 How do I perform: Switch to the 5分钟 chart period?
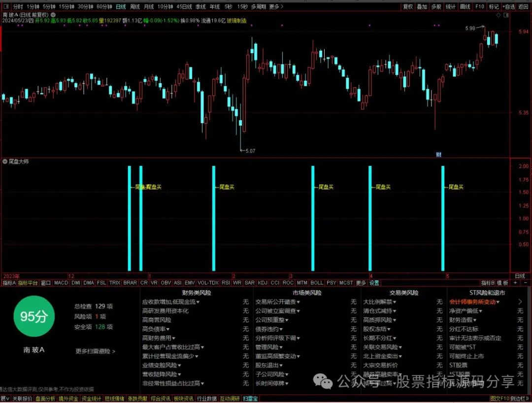click(x=49, y=6)
